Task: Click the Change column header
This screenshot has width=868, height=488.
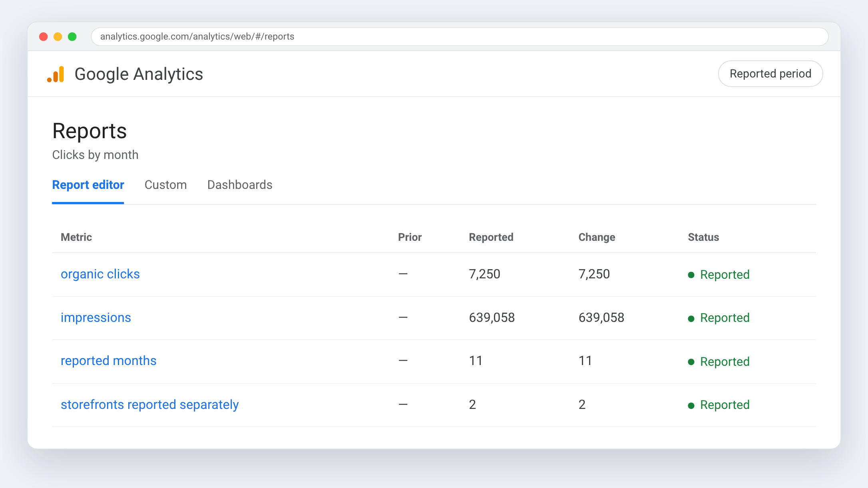Action: coord(597,237)
